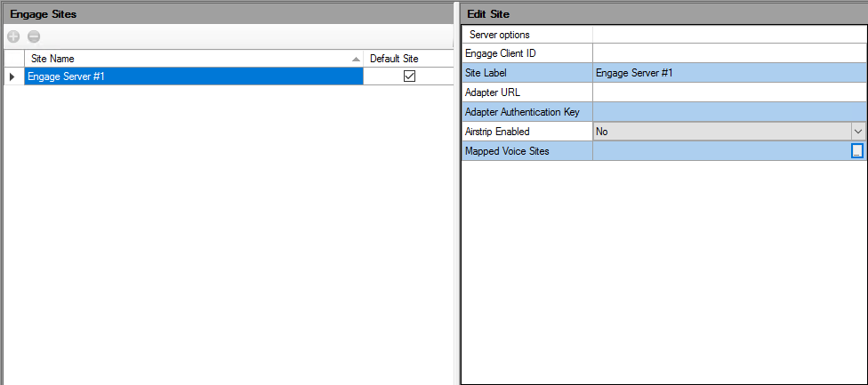Click the Site Name sort arrow
868x385 pixels.
(x=356, y=59)
